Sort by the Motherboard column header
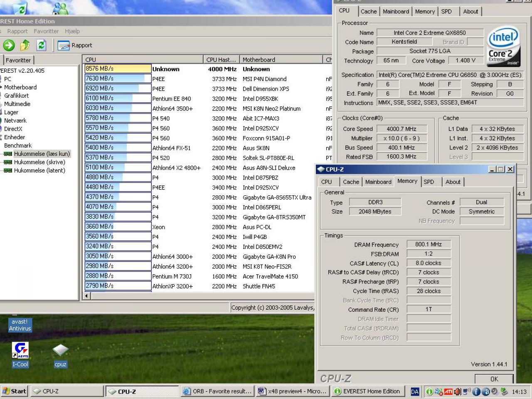Screen dimensions: 532x399 coord(281,59)
